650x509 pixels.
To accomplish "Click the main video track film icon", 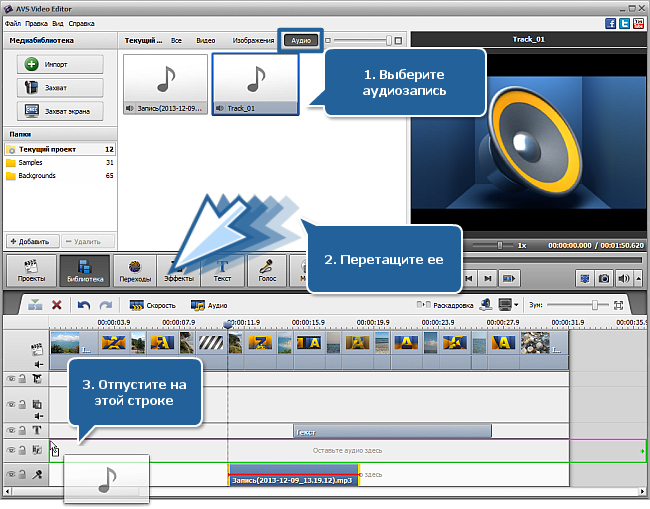I will [x=37, y=349].
